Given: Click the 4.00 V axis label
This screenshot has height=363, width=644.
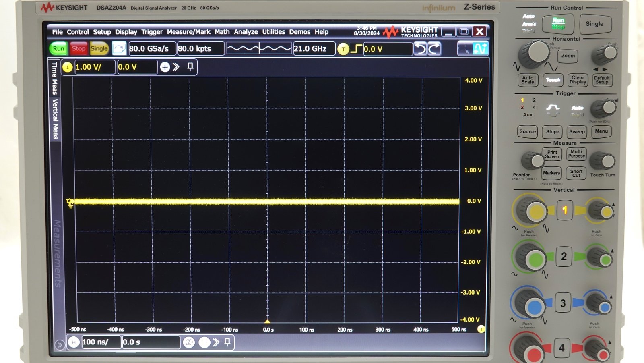Looking at the screenshot, I should click(474, 80).
